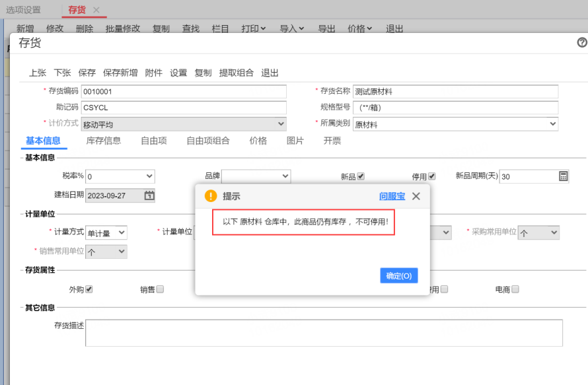Screen dimensions: 588x385
Task: Click the 保存新增 button
Action: click(x=120, y=73)
